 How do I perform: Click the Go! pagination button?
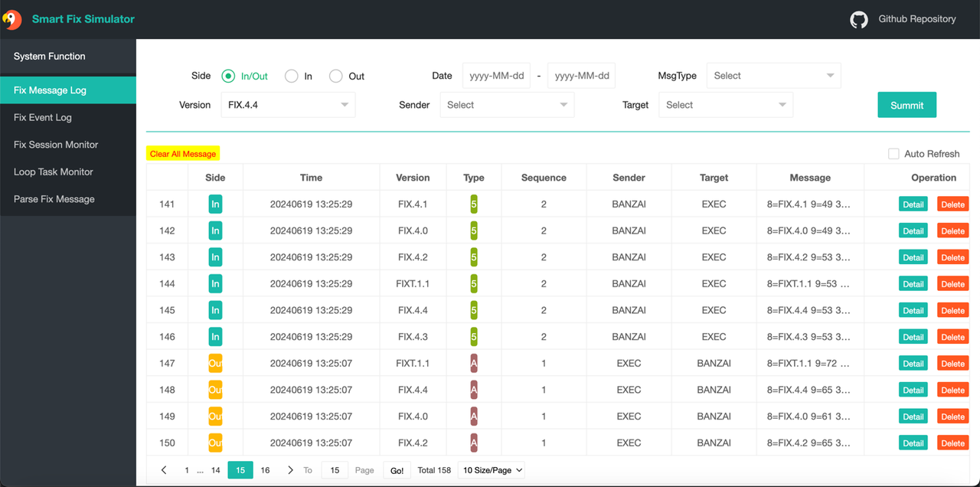397,470
